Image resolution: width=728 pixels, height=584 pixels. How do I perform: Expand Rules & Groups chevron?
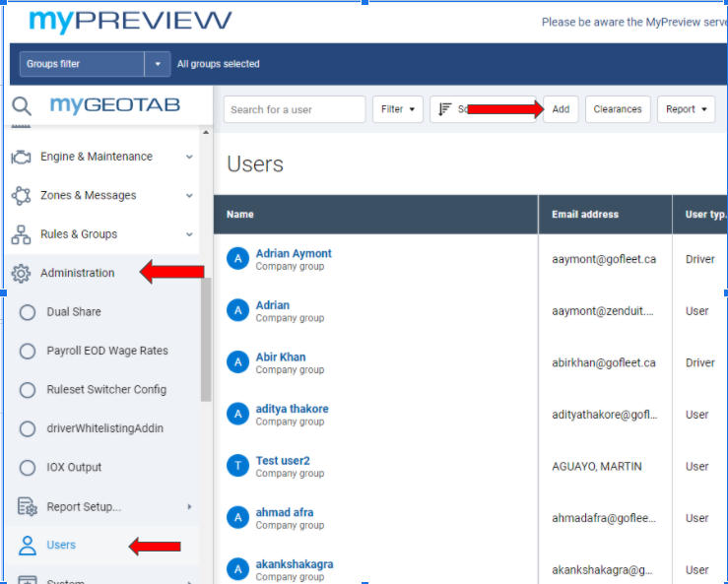(x=189, y=234)
